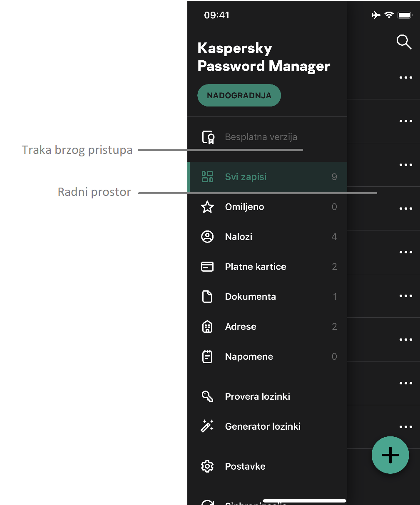Screen dimensions: 420x505
Task: Click the Nalozi account icon
Action: click(207, 237)
